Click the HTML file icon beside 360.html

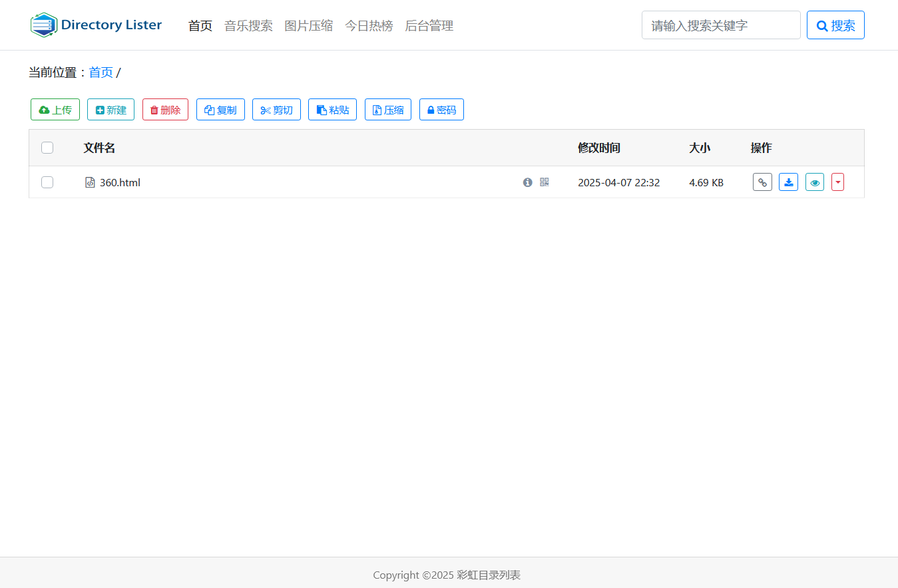(90, 182)
